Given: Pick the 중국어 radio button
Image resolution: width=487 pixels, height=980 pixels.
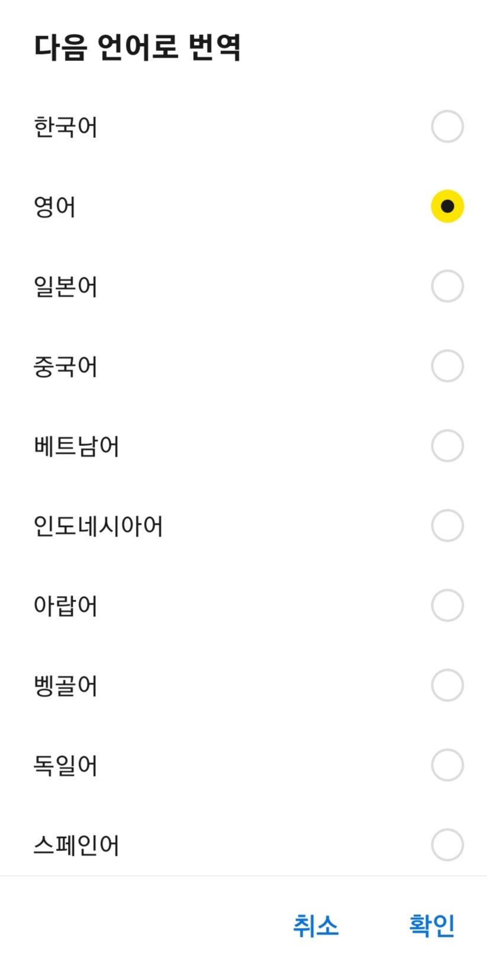Looking at the screenshot, I should [447, 366].
